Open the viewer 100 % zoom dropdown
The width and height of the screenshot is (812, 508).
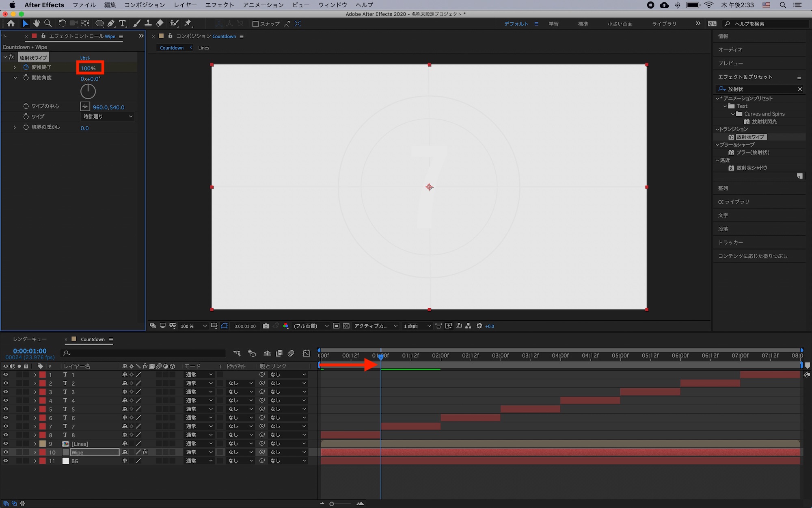tap(193, 326)
